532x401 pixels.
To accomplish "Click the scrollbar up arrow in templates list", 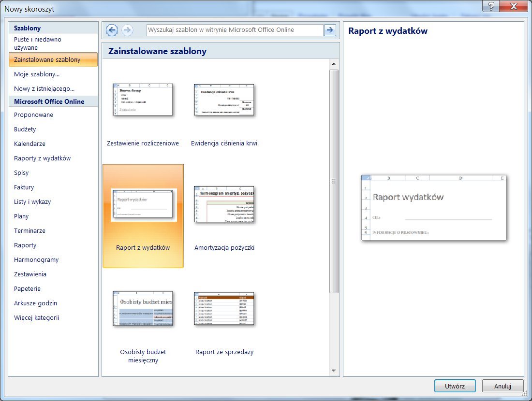I will click(x=334, y=64).
